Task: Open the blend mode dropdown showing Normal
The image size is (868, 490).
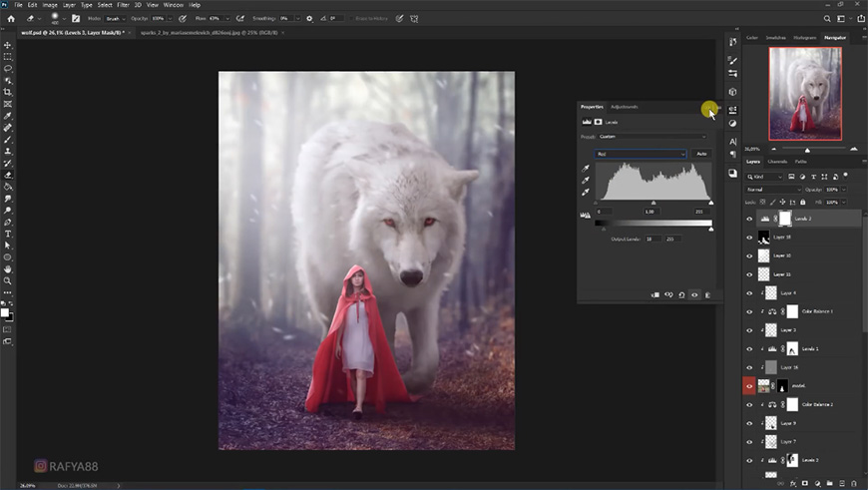Action: click(773, 190)
